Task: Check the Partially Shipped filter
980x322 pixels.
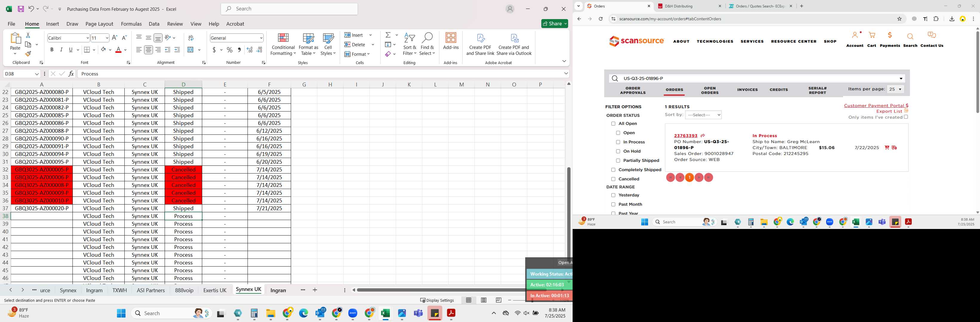Action: coord(618,161)
